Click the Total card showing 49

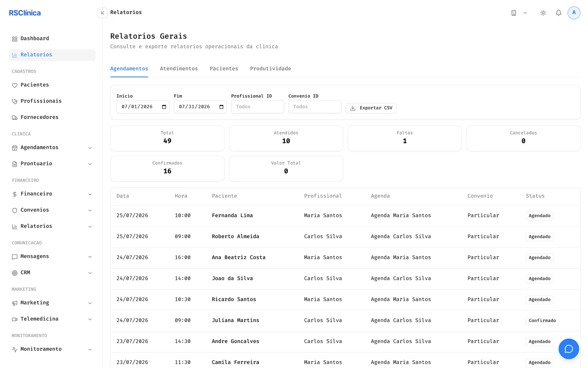(x=167, y=138)
